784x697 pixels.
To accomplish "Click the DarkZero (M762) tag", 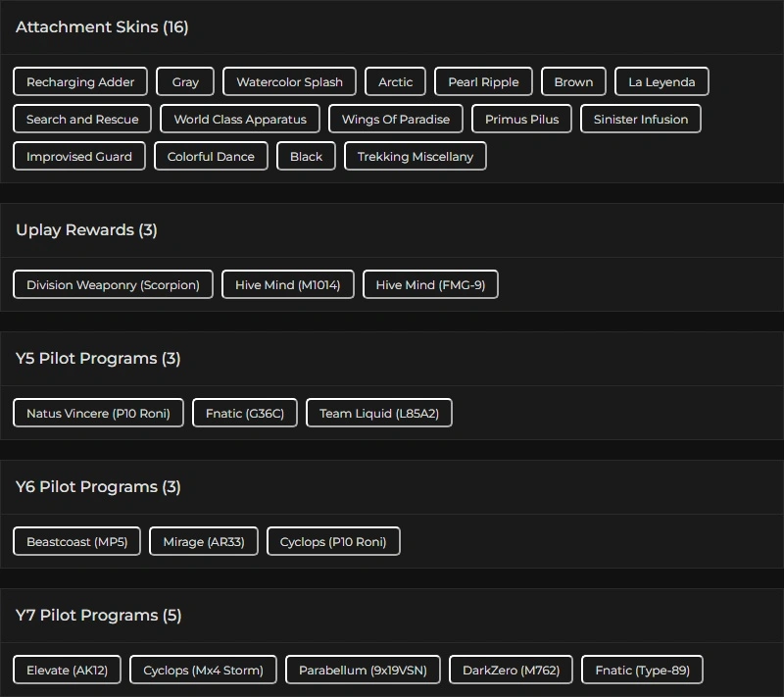I will [511, 670].
